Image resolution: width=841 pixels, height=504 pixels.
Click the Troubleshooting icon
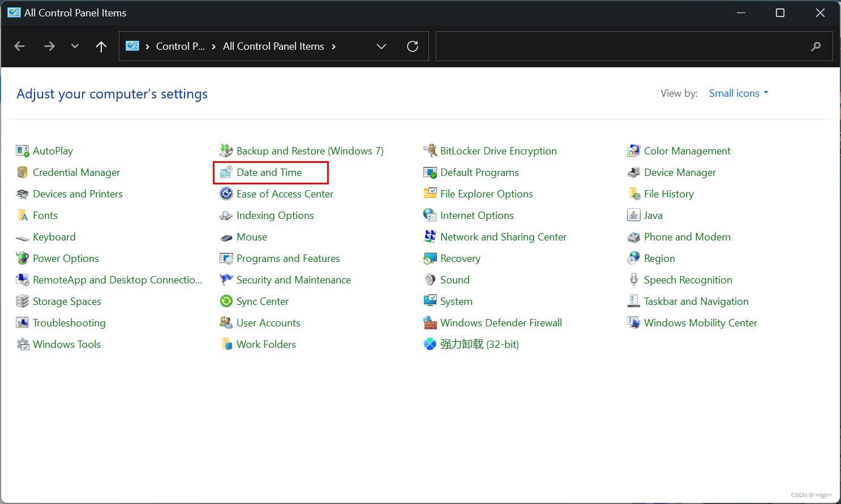point(23,323)
